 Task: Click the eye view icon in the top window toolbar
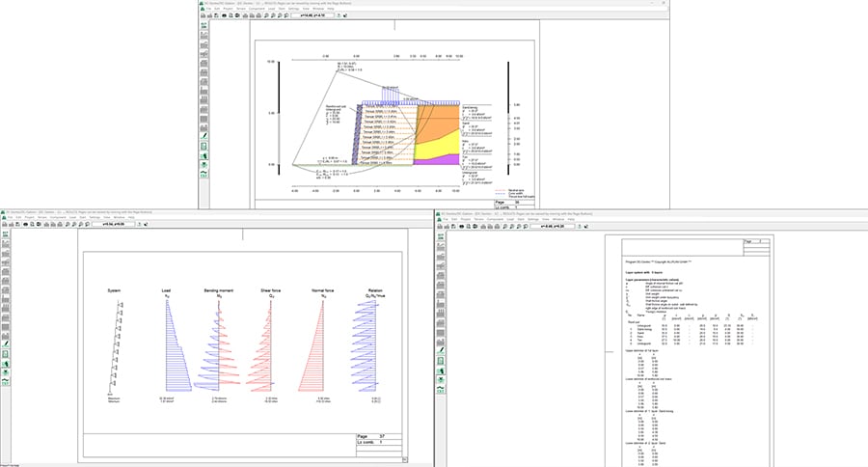224,15
